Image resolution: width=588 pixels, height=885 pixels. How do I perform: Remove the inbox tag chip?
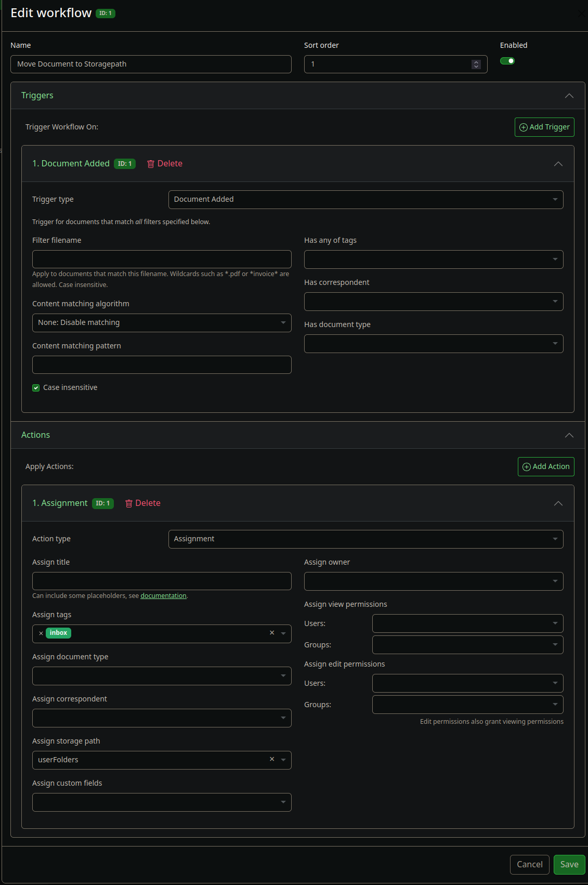pos(41,633)
